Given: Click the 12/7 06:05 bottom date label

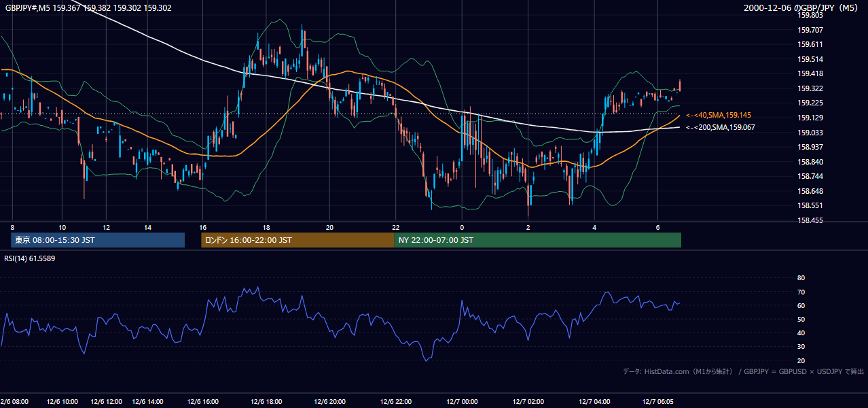Looking at the screenshot, I should tap(657, 402).
